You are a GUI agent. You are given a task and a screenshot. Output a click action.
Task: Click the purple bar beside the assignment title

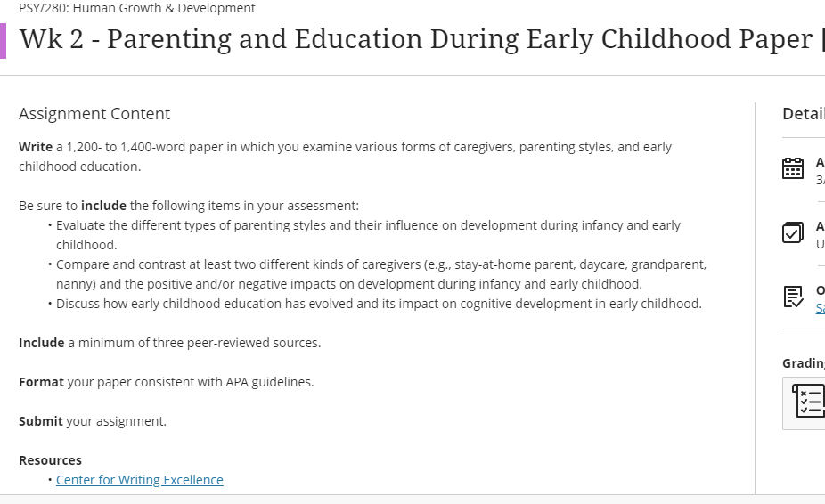pos(3,40)
